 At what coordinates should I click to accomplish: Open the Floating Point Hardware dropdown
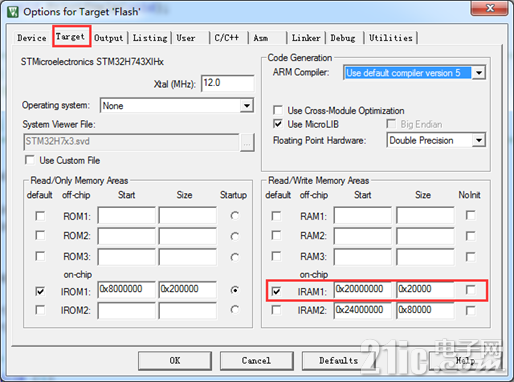[x=479, y=140]
